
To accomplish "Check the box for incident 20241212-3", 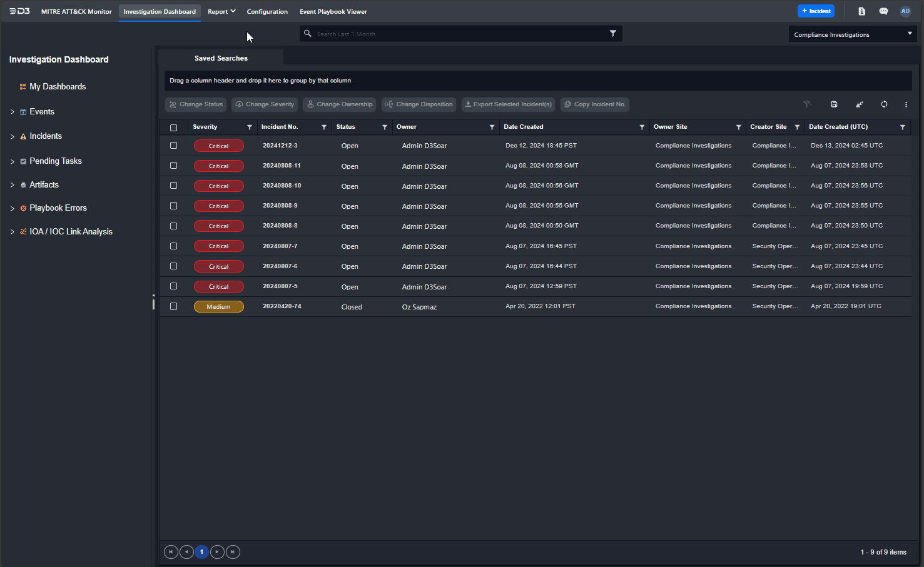I will tap(174, 146).
